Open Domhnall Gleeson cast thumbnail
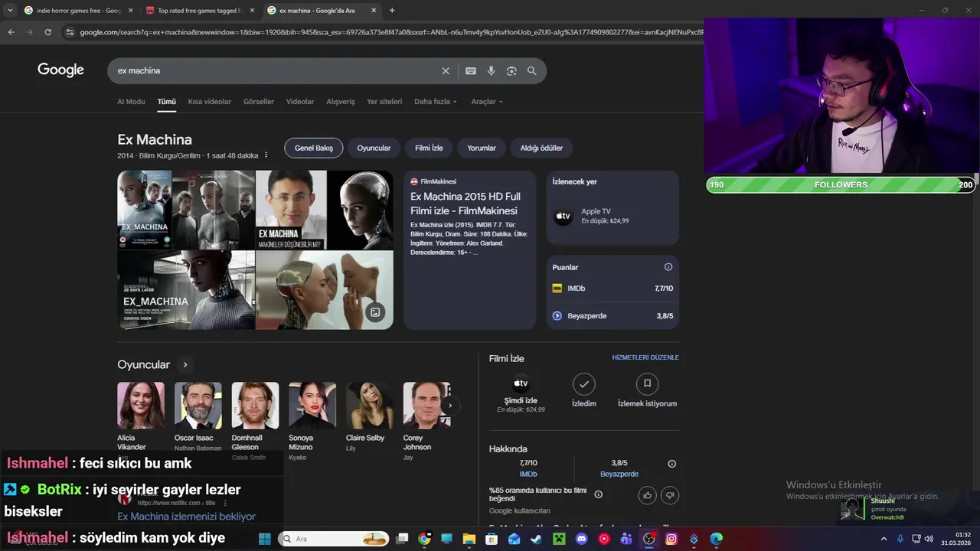The image size is (980, 551). pos(255,406)
